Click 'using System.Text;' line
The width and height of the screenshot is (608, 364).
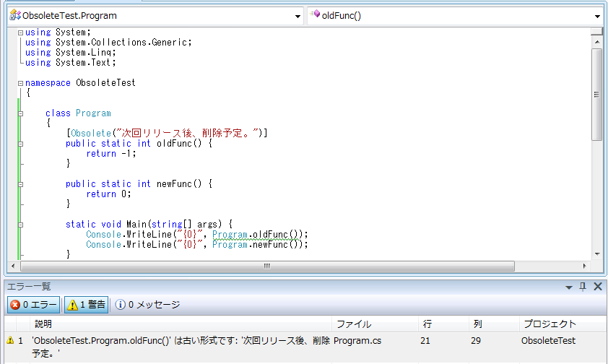(71, 63)
